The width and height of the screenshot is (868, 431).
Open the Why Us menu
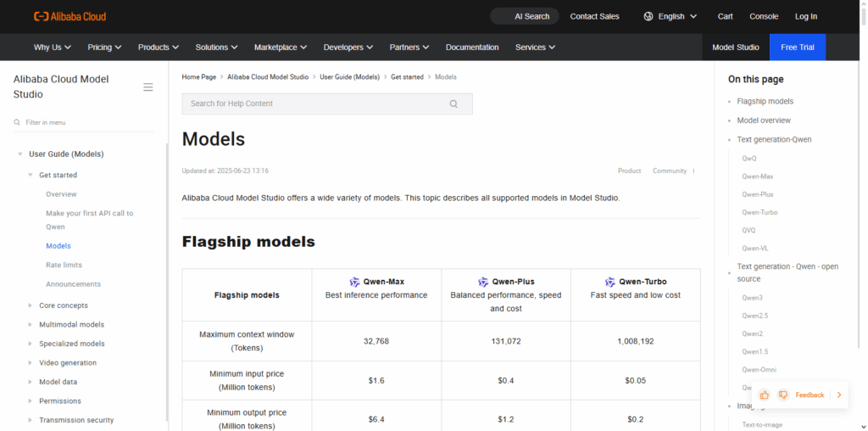pyautogui.click(x=53, y=48)
